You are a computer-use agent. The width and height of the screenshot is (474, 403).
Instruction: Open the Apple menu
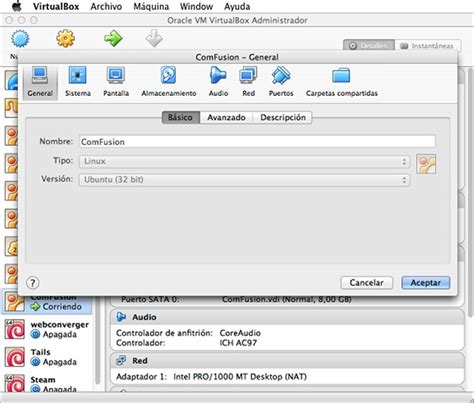(x=16, y=6)
